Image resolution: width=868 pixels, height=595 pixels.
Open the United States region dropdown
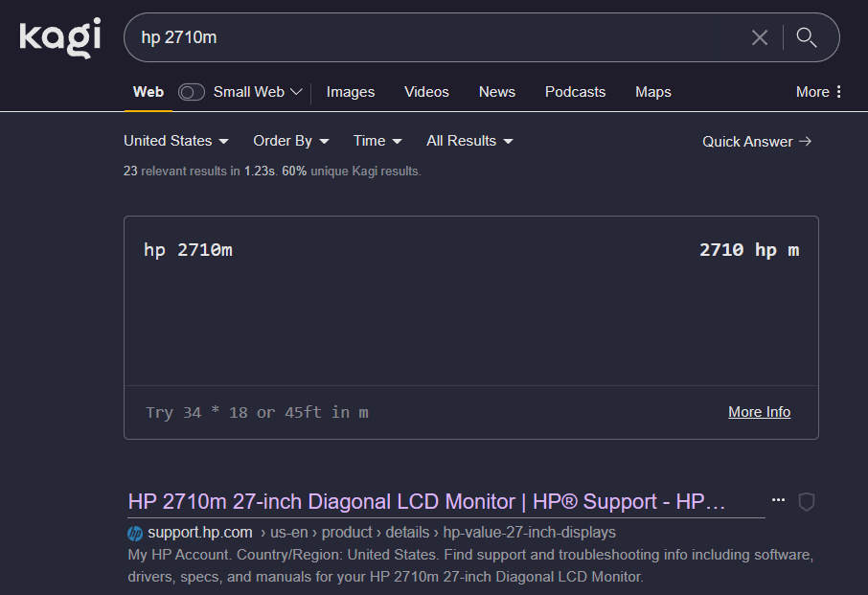[176, 141]
